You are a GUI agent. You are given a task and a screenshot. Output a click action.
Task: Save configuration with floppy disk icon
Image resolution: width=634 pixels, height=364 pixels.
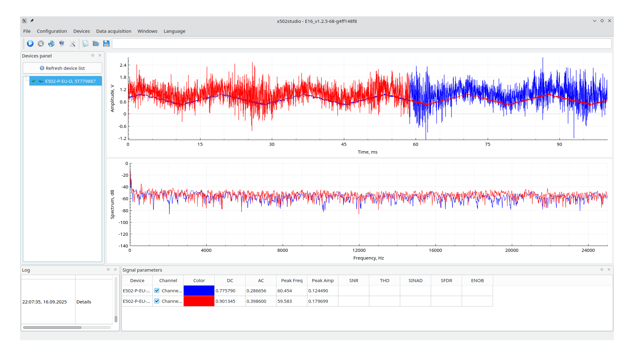[x=106, y=44]
